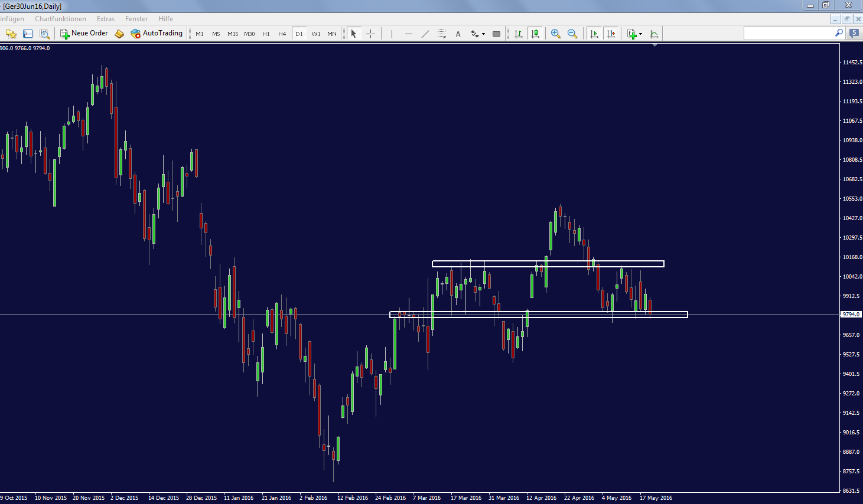Click the 17 May 2016 date label

coord(656,498)
